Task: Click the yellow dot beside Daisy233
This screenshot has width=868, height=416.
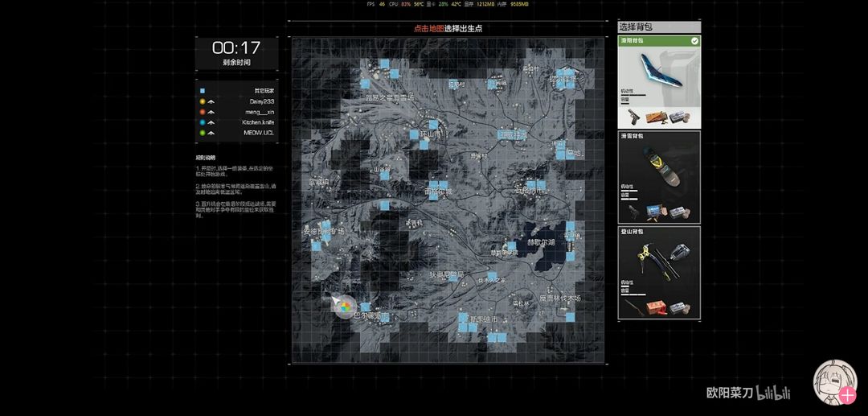Action: (203, 102)
